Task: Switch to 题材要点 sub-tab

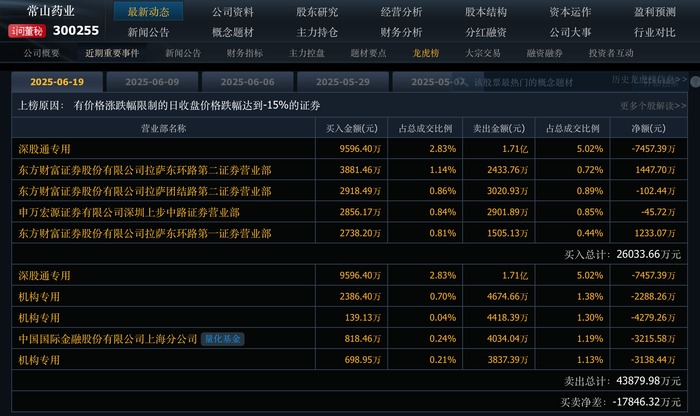Action: pos(368,53)
